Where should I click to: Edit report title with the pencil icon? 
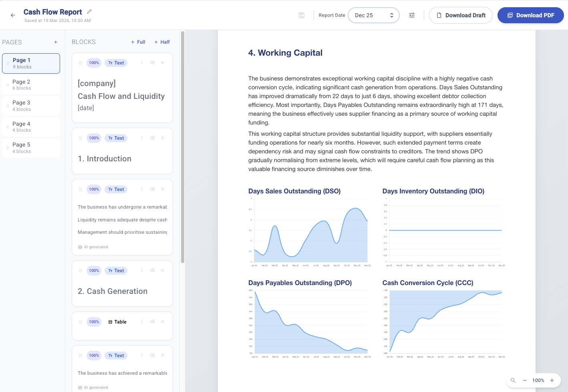coord(89,12)
